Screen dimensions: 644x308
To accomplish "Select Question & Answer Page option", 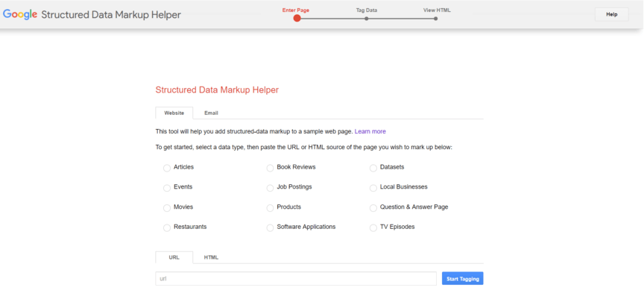I will (373, 208).
